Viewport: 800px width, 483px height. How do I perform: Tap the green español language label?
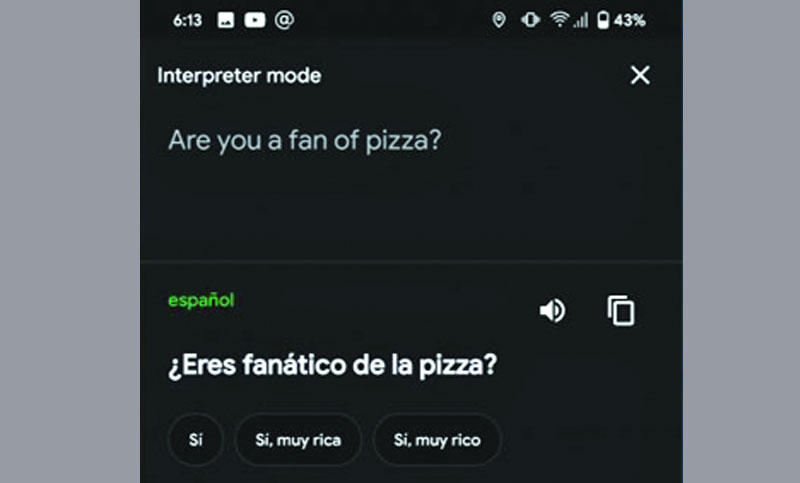point(202,300)
